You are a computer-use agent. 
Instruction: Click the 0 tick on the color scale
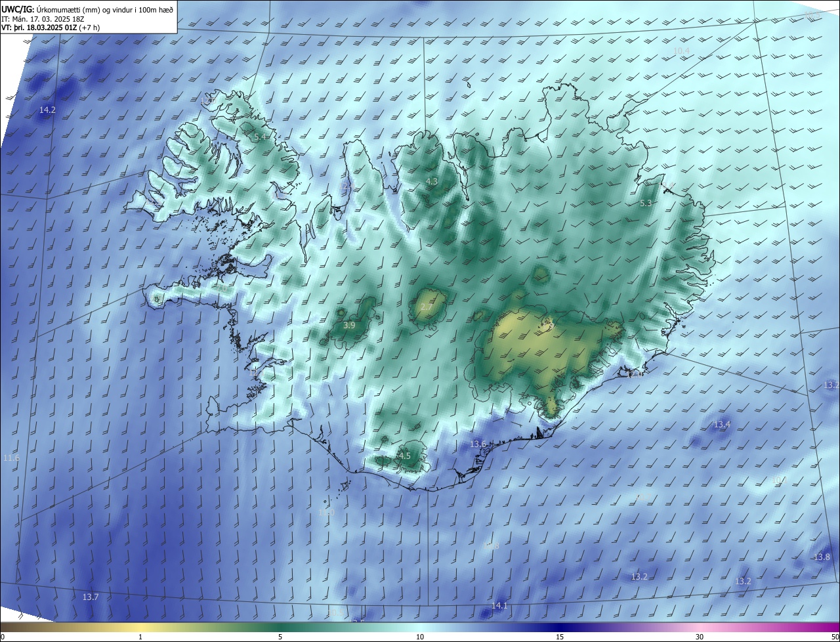(x=2, y=637)
